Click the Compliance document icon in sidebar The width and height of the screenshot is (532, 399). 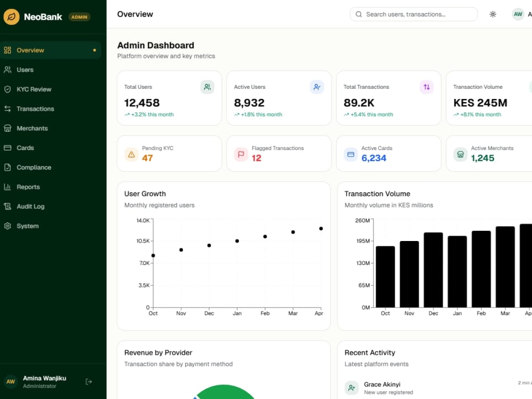click(x=7, y=167)
